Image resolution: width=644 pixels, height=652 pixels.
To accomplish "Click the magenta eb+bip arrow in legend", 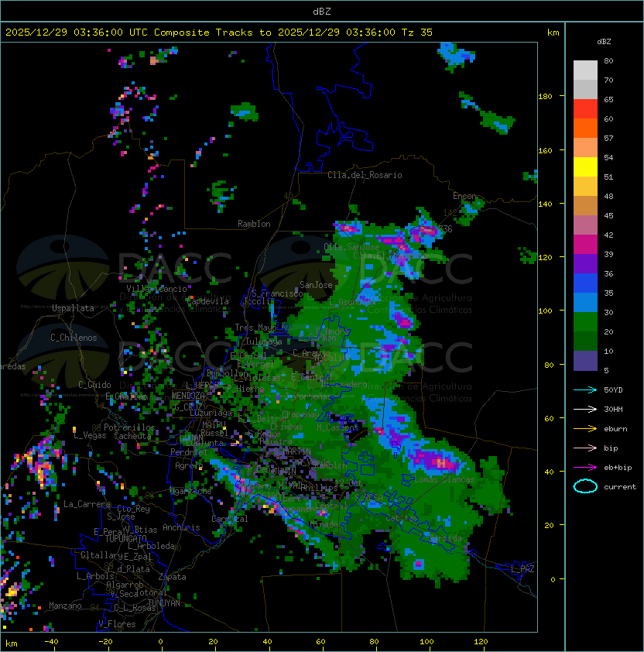I will pyautogui.click(x=585, y=468).
